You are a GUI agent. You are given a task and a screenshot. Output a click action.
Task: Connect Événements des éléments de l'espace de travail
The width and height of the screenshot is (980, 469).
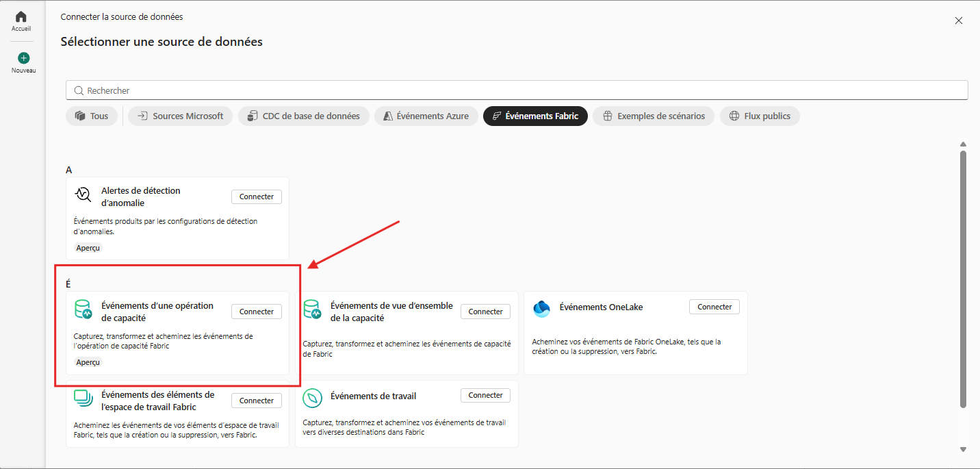point(257,401)
